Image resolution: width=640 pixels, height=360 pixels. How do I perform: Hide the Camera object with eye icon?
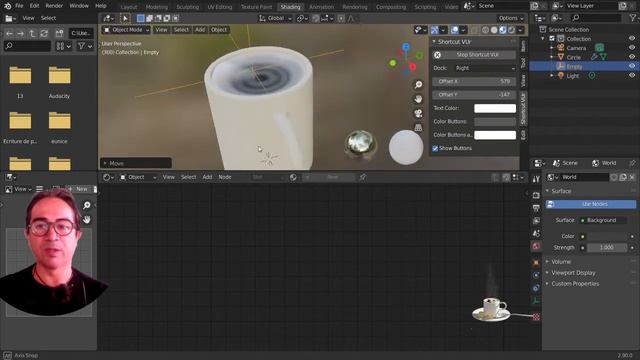coord(632,48)
